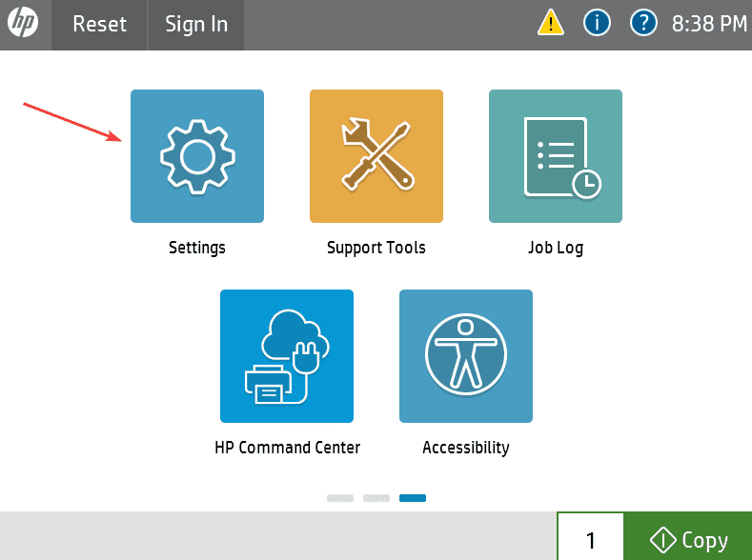The height and width of the screenshot is (560, 752).
Task: Switch to the second page indicator dot
Action: [376, 498]
